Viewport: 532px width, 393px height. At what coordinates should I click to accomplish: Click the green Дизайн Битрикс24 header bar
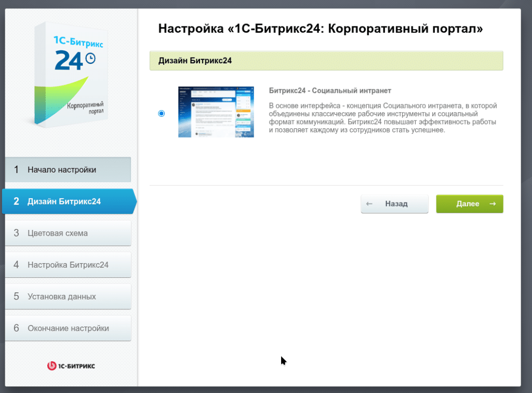pos(326,60)
